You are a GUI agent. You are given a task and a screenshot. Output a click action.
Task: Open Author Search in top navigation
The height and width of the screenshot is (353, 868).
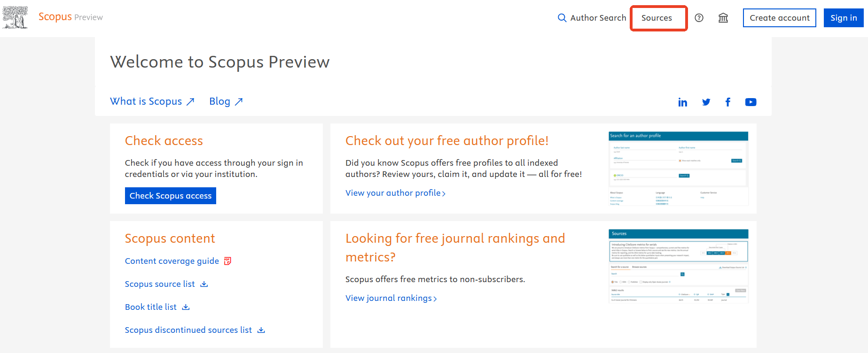click(x=598, y=18)
